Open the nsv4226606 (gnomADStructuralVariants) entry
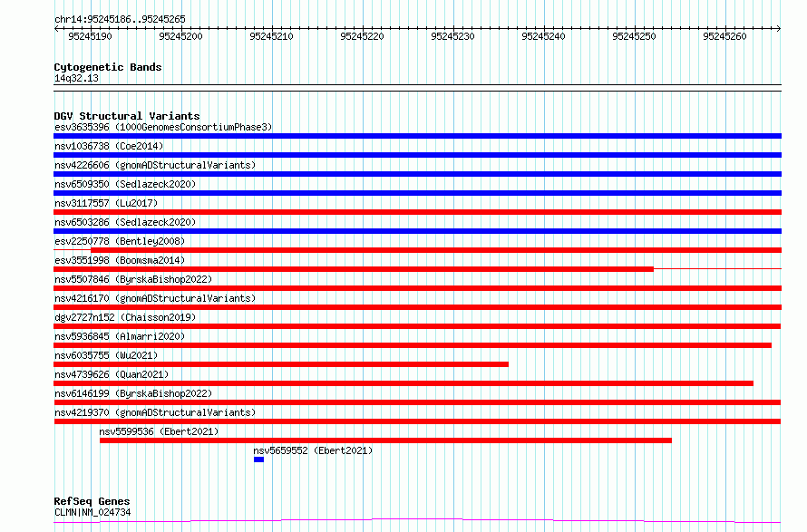The image size is (807, 532). tap(155, 165)
